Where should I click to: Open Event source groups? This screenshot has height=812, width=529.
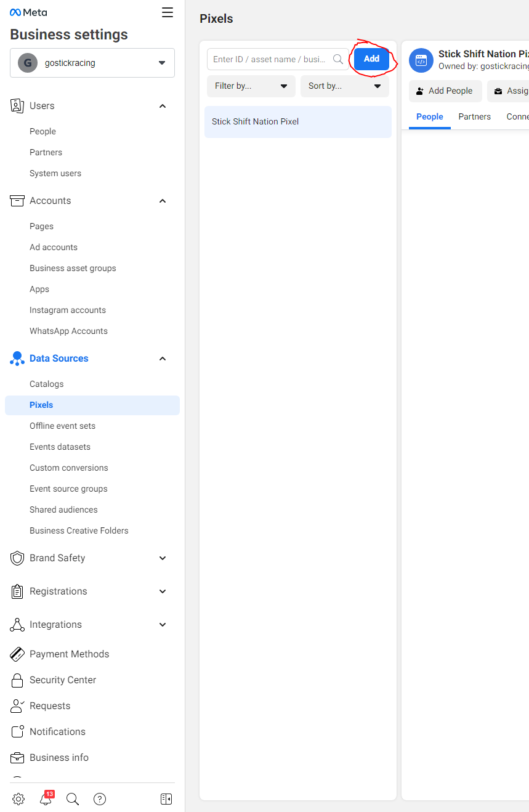click(68, 489)
